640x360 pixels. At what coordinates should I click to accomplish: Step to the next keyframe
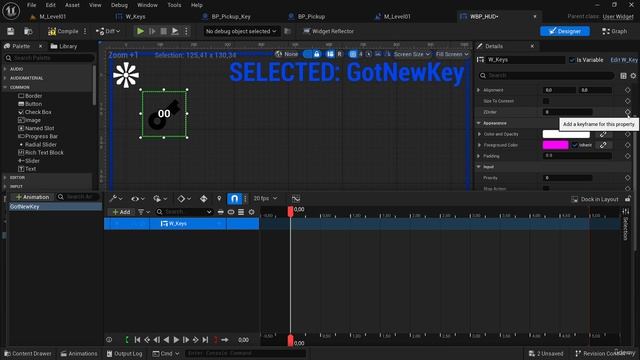click(196, 340)
